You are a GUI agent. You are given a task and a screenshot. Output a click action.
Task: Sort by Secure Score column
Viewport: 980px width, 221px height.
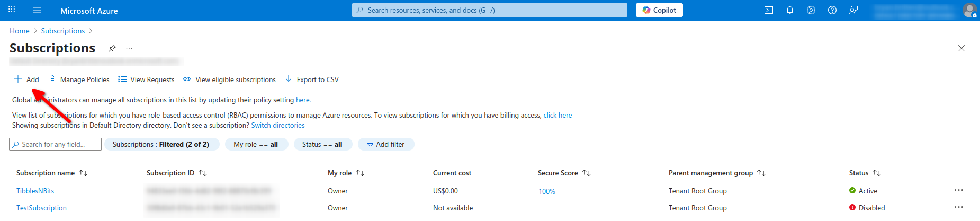(x=564, y=173)
